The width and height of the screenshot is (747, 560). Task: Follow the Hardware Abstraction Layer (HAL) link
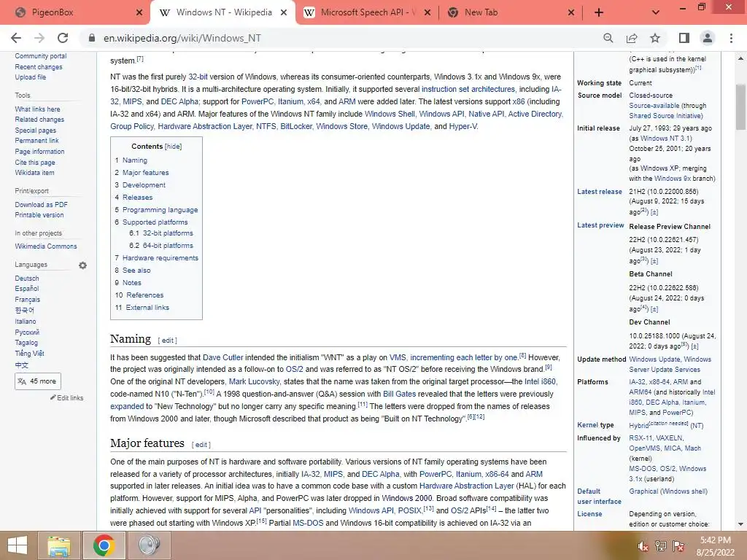click(x=466, y=486)
